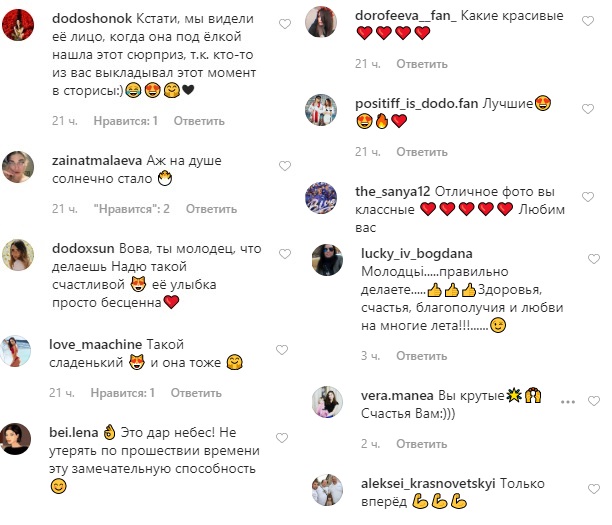Tap the heart next to dodoxsun's comment
Screen dimensions: 612x525
click(285, 254)
